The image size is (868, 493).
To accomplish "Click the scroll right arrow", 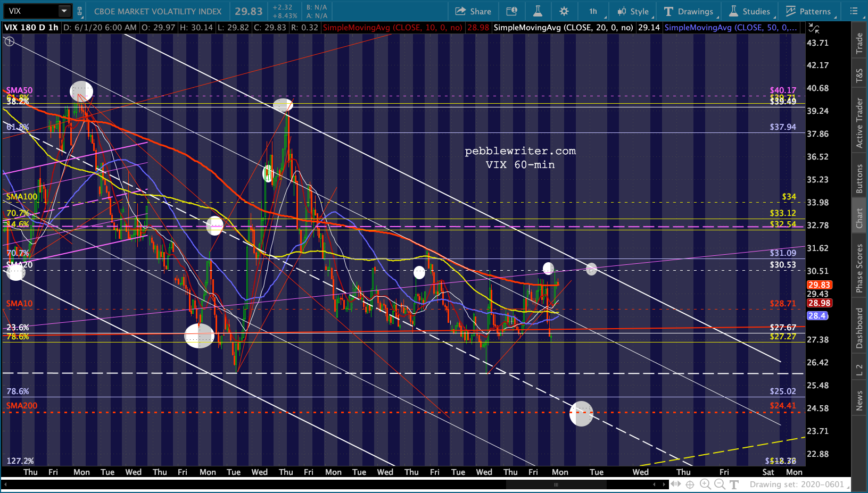I will [x=664, y=484].
